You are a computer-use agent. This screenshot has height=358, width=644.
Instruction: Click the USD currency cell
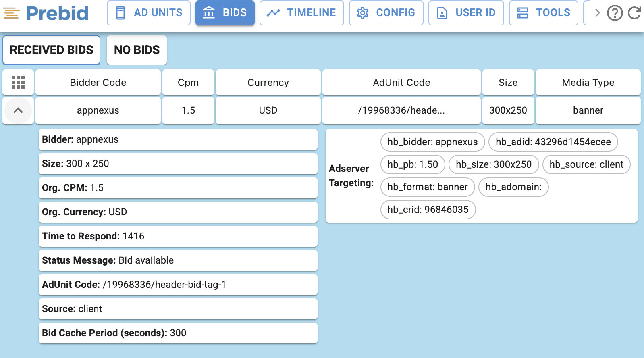(x=268, y=110)
